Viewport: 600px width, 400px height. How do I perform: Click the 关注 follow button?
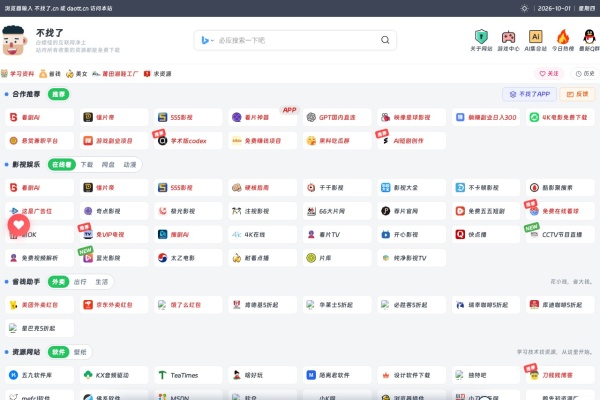[549, 73]
